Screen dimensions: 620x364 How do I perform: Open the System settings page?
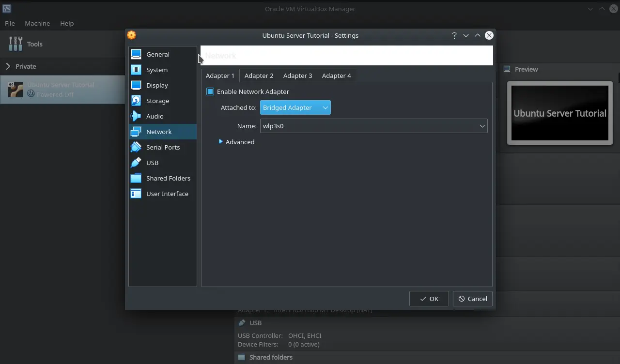(x=157, y=70)
